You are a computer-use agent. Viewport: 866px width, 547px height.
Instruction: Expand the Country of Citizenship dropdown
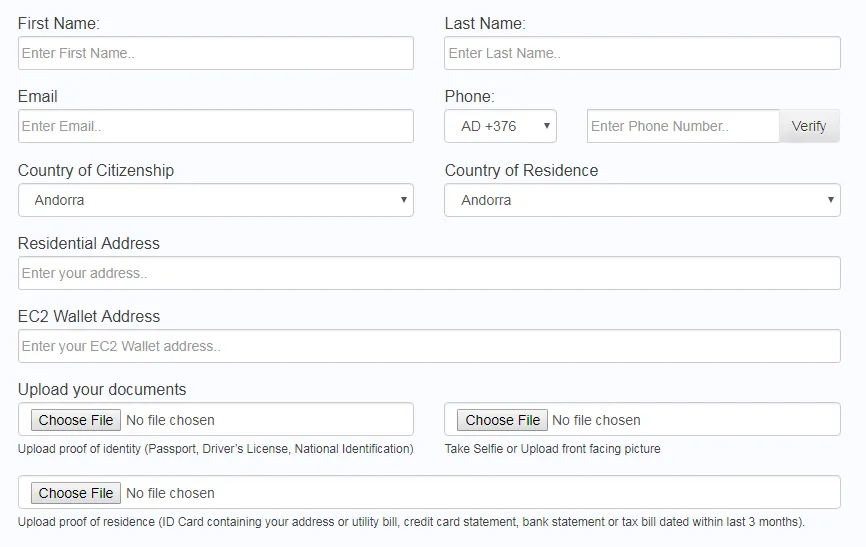215,200
